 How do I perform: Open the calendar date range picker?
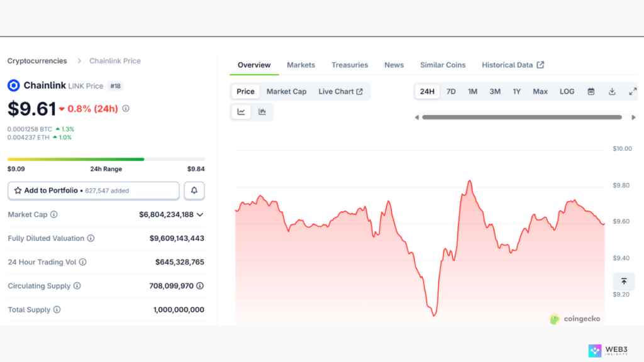tap(591, 92)
